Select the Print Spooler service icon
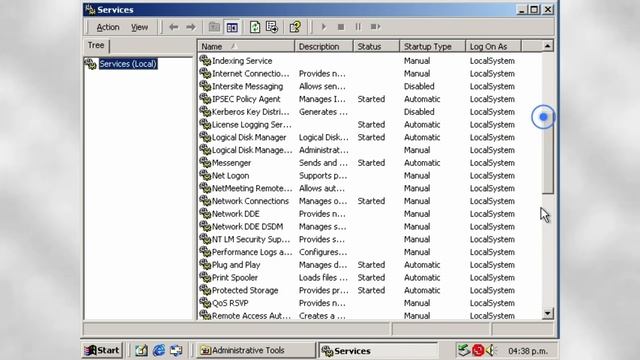640x360 pixels. 205,278
